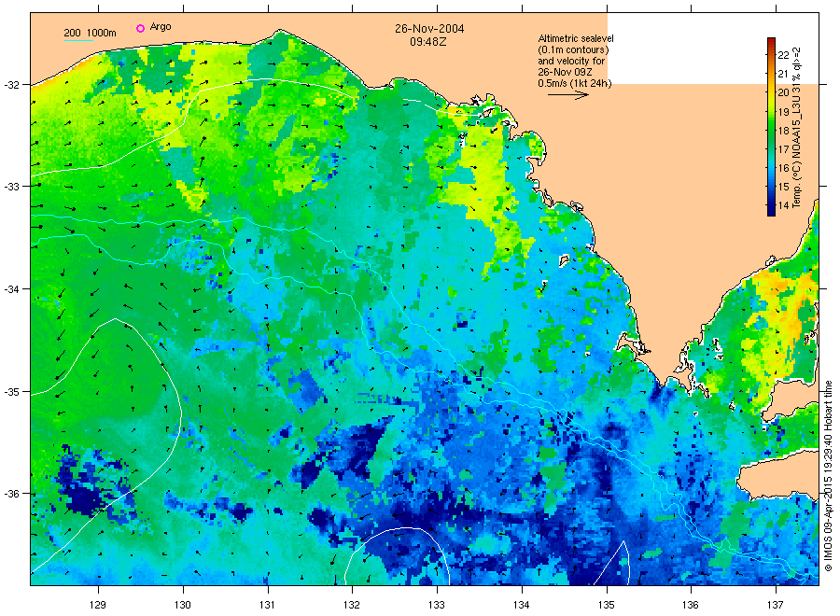Click the 'and velocity for' legend line
Screen dimensions: 840x616
pos(571,61)
